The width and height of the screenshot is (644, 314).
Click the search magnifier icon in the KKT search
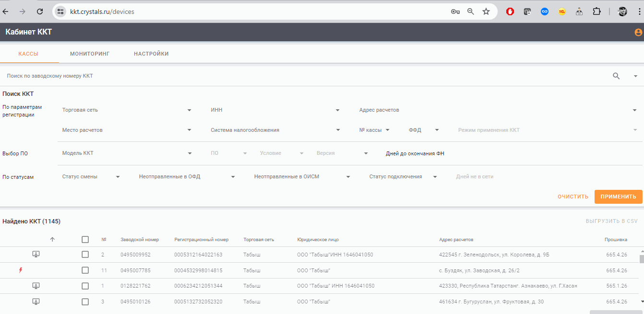click(617, 76)
